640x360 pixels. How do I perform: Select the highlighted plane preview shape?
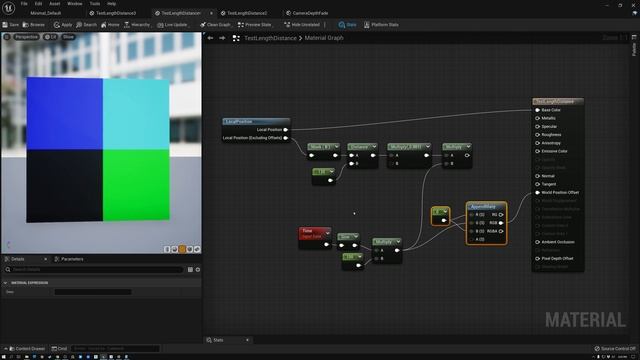coord(182,249)
